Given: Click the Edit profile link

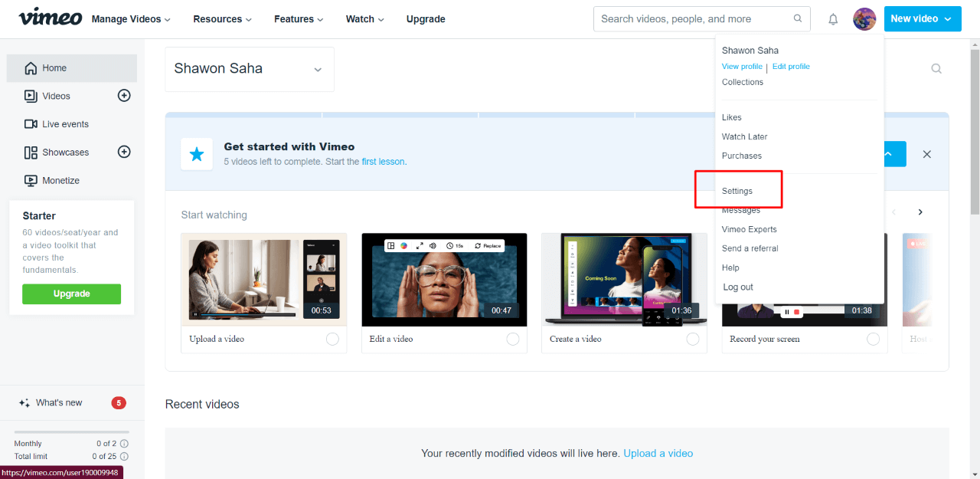Looking at the screenshot, I should click(x=791, y=67).
